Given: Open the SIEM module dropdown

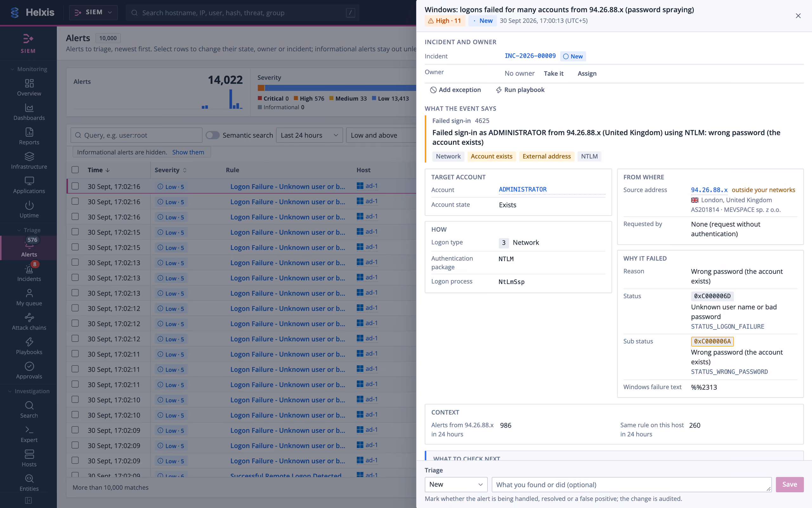Looking at the screenshot, I should 93,12.
